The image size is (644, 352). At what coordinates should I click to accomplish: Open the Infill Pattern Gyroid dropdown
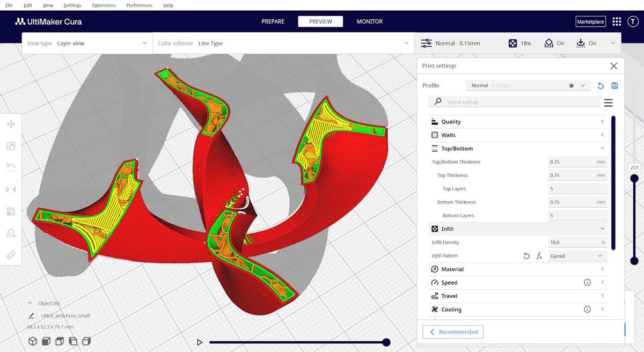point(578,256)
